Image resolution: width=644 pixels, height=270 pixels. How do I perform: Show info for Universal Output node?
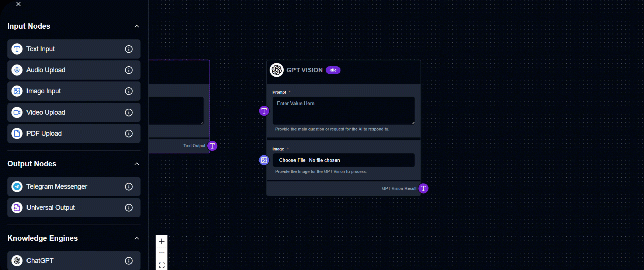click(x=129, y=208)
